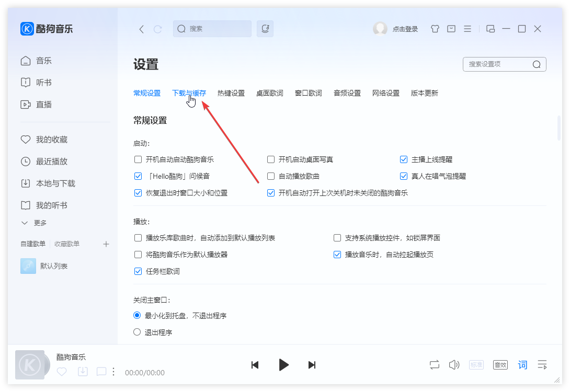Open the boxed down-arrow dropdown near skin icon
The width and height of the screenshot is (570, 392).
coord(451,29)
